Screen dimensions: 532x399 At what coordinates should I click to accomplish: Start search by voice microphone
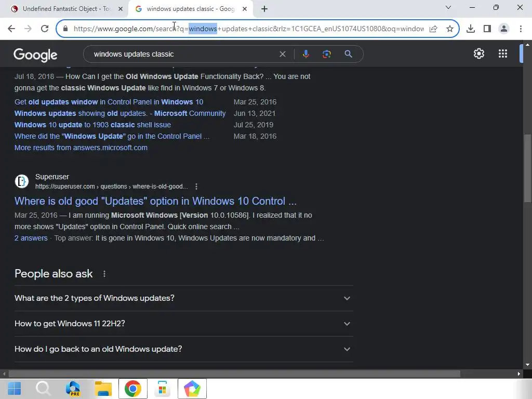coord(305,54)
